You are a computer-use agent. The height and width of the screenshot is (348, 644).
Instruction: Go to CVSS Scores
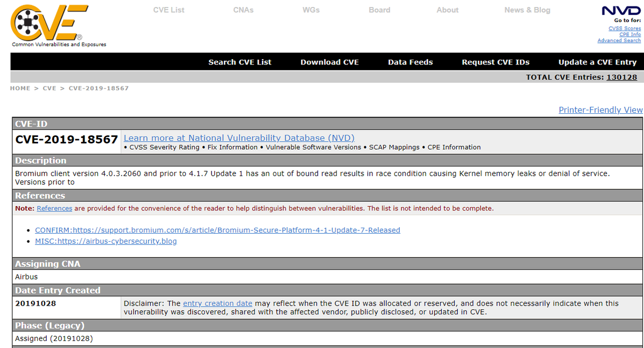pyautogui.click(x=625, y=28)
